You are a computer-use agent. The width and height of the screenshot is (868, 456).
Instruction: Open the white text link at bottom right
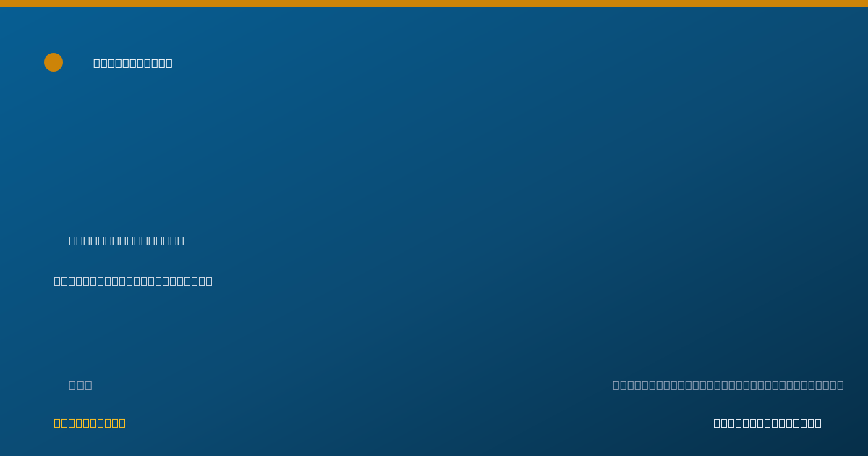point(767,423)
